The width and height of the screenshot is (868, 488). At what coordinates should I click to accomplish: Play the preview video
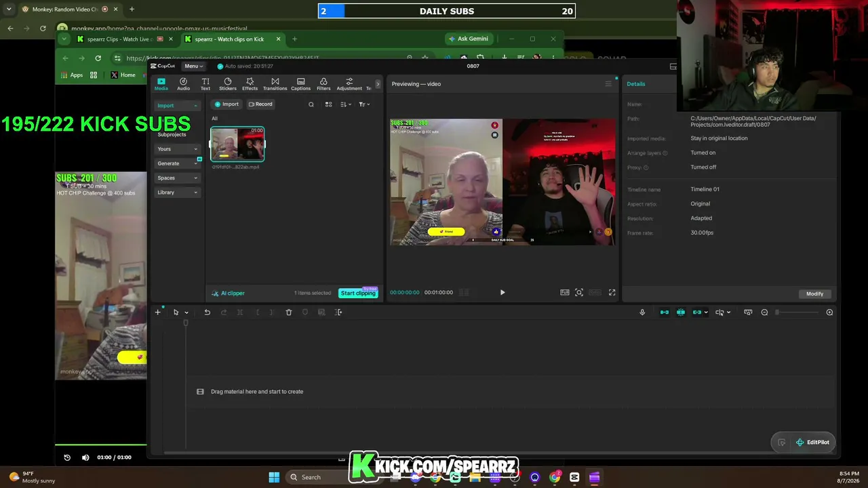pos(502,292)
